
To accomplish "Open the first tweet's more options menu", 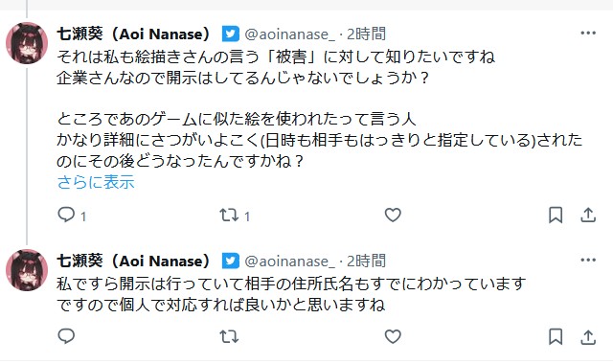I will point(588,34).
